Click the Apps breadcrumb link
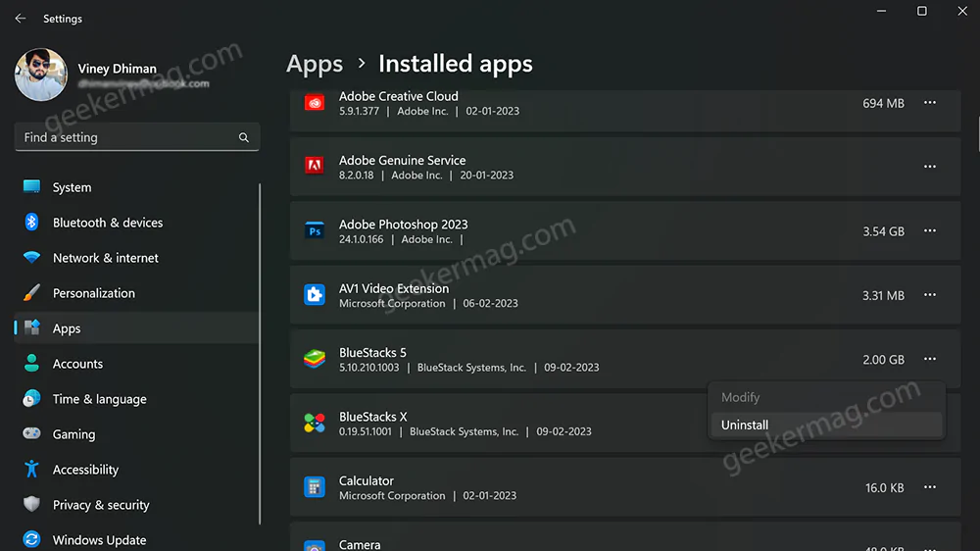Viewport: 980px width, 551px height. (315, 64)
